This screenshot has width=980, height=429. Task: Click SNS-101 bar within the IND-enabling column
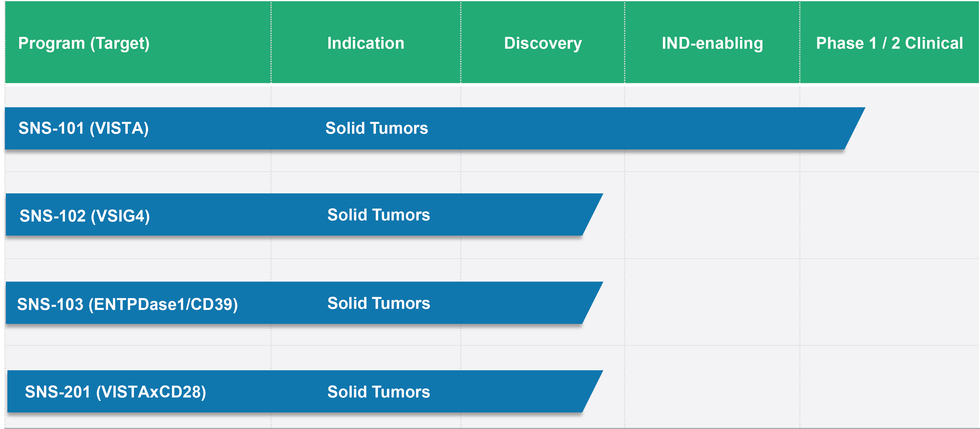711,128
